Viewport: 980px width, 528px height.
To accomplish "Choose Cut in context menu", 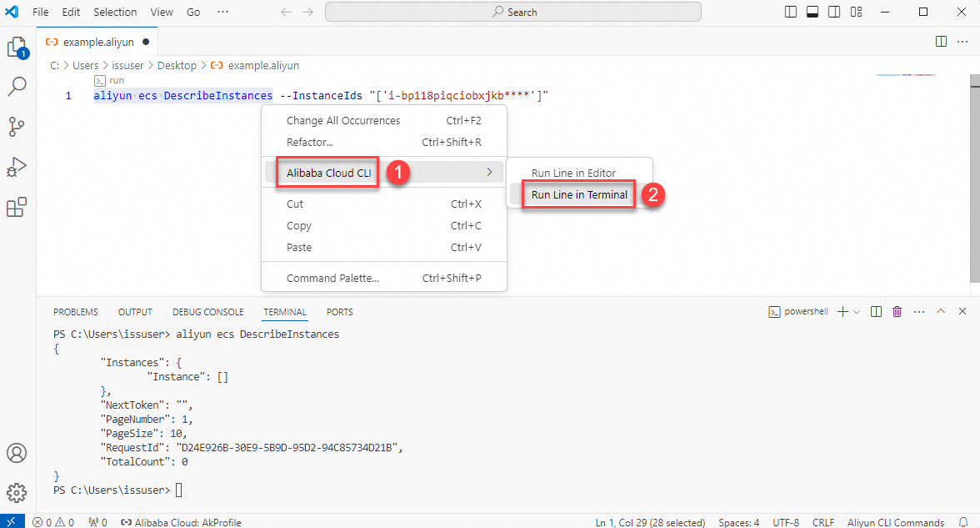I will 383,204.
